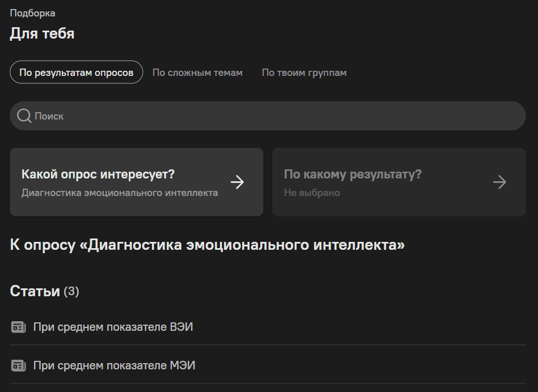Click the 'Для тебя' page title
538x392 pixels.
[42, 33]
